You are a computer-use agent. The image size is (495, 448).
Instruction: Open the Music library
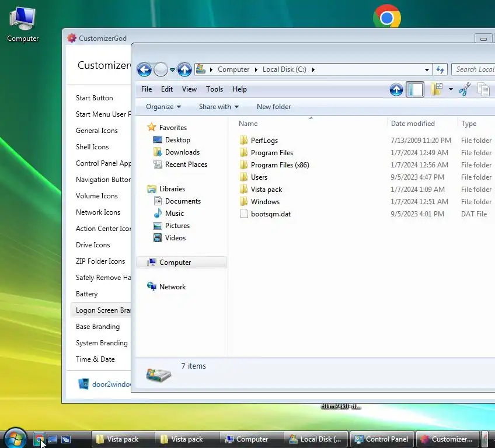click(175, 213)
